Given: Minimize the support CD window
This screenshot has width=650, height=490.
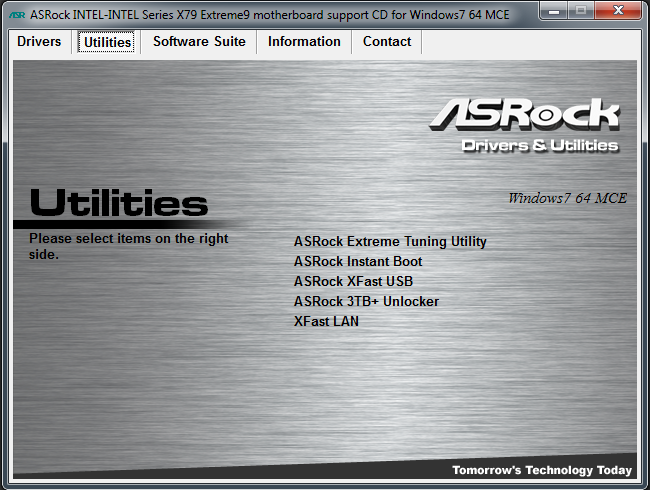Looking at the screenshot, I should 554,11.
